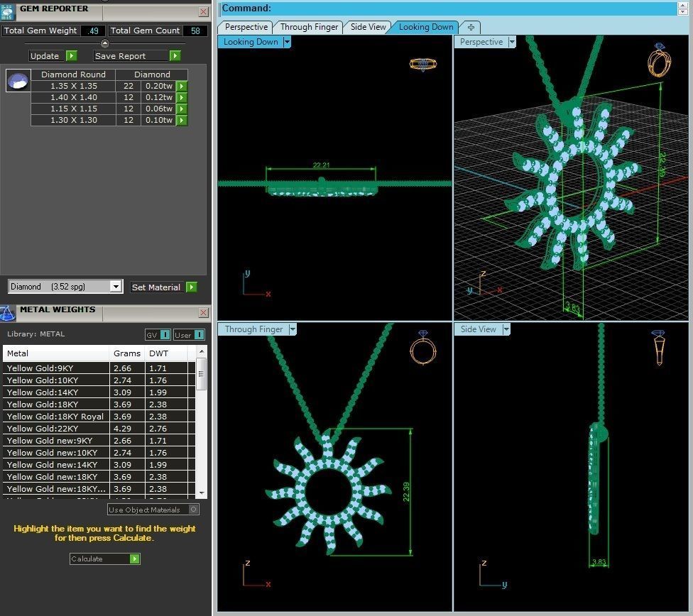
Task: Open the Diamond material dropdown
Action: (x=116, y=286)
